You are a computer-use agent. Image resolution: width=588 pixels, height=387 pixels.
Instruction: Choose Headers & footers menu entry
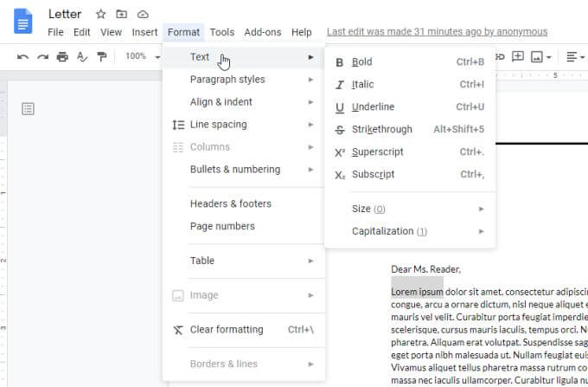pyautogui.click(x=231, y=204)
